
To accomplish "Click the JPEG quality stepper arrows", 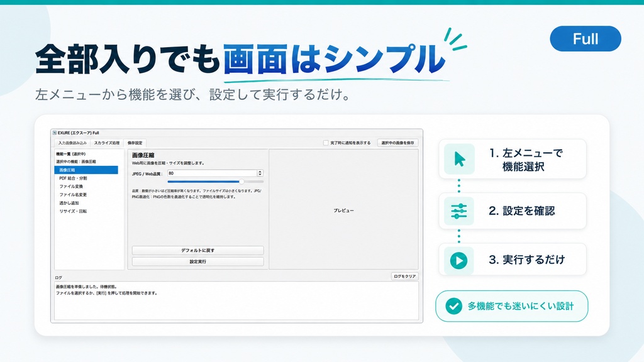I will [x=260, y=173].
